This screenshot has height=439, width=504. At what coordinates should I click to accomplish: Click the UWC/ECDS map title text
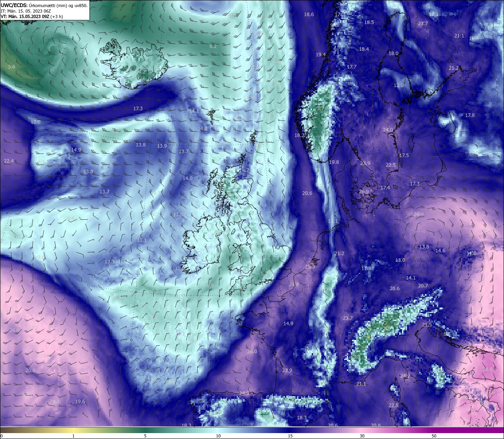[x=44, y=5]
